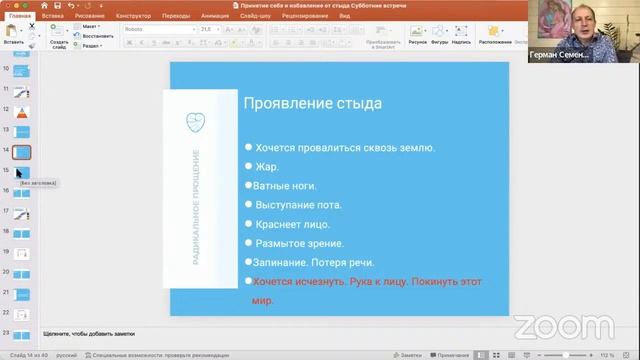Switch to the Рецензирование tab
Image resolution: width=640 pixels, height=360 pixels.
[x=305, y=16]
